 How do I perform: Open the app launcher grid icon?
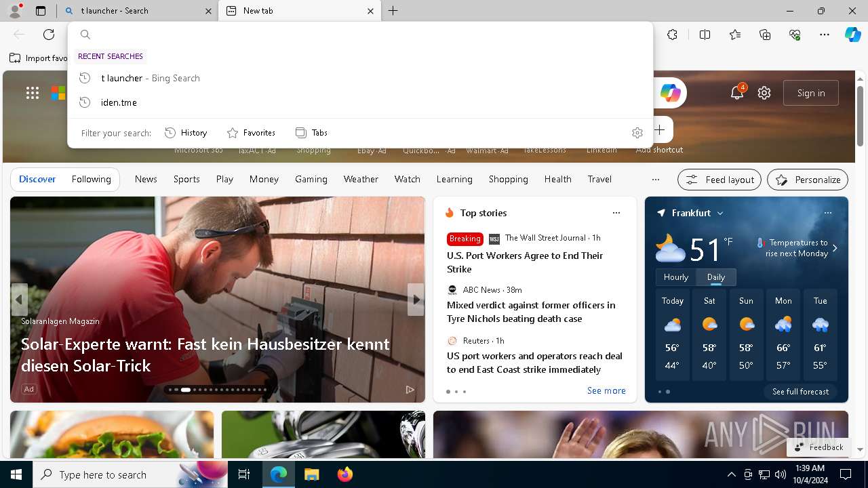[33, 93]
